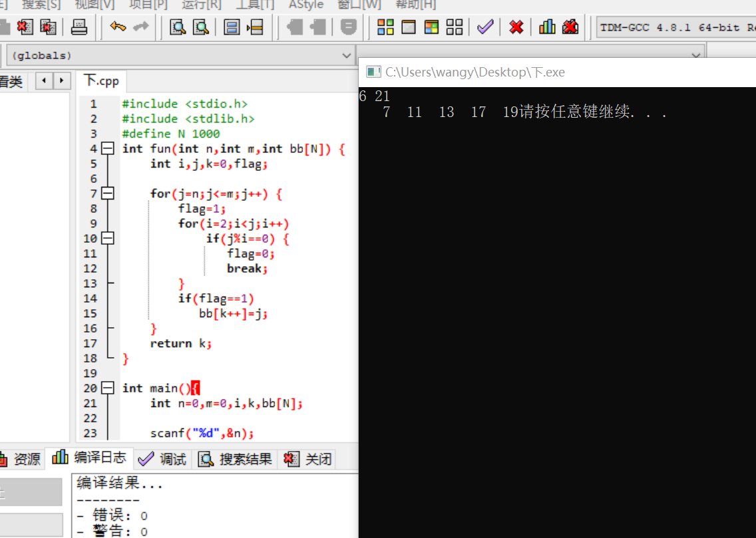Viewport: 756px width, 538px height.
Task: Select the 下.cpp editor tab
Action: point(102,81)
